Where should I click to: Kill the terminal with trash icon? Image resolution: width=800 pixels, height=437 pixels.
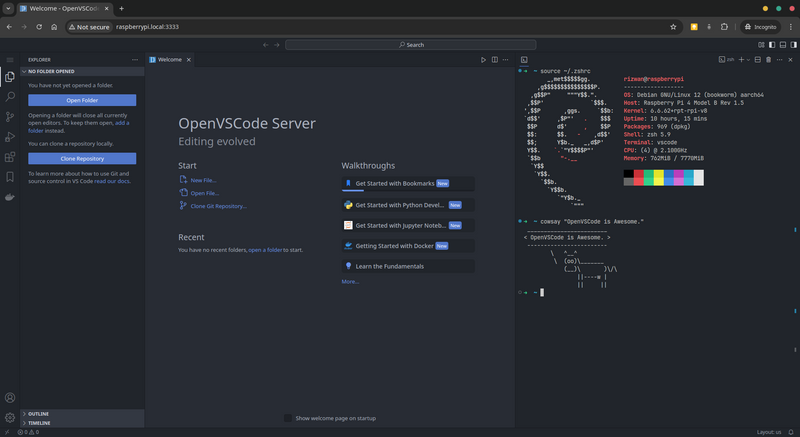coord(768,60)
